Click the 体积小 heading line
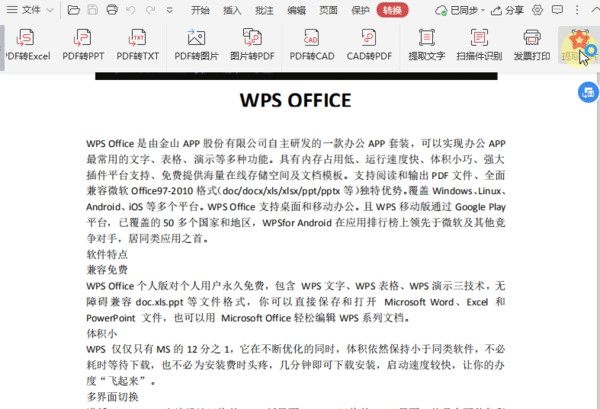 tap(102, 334)
